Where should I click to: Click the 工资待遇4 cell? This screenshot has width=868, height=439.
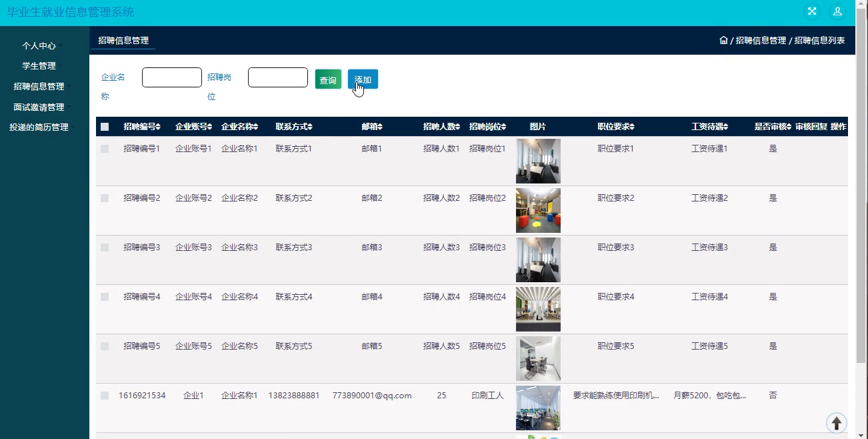(x=710, y=297)
